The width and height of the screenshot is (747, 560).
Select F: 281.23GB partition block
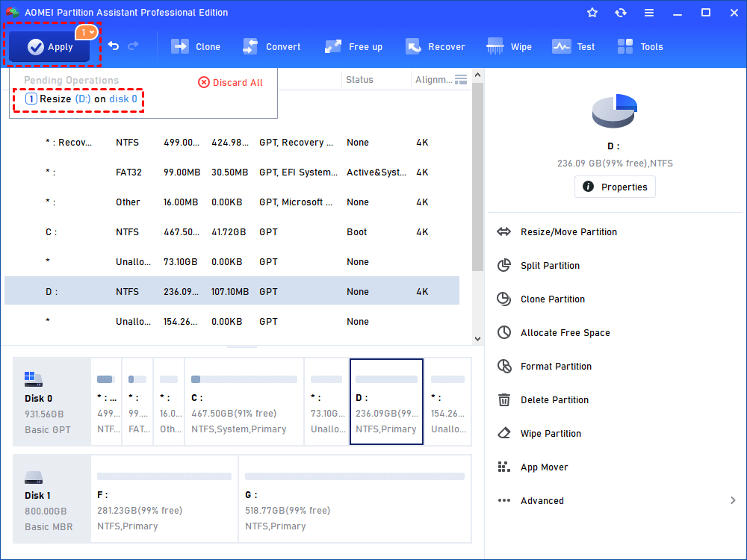164,499
